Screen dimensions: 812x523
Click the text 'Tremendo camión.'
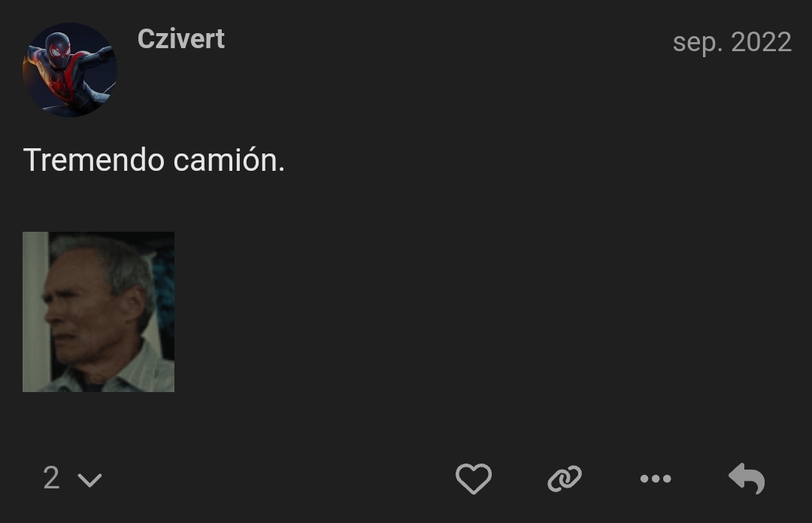pyautogui.click(x=154, y=160)
